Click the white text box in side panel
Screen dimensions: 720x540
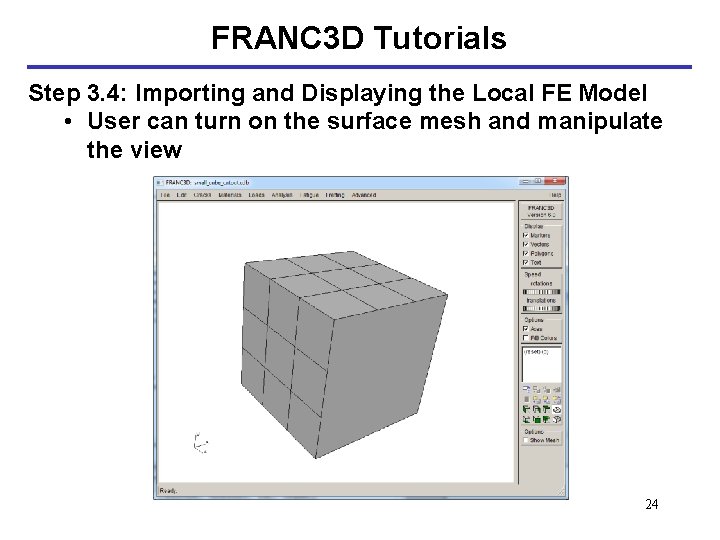coord(541,365)
